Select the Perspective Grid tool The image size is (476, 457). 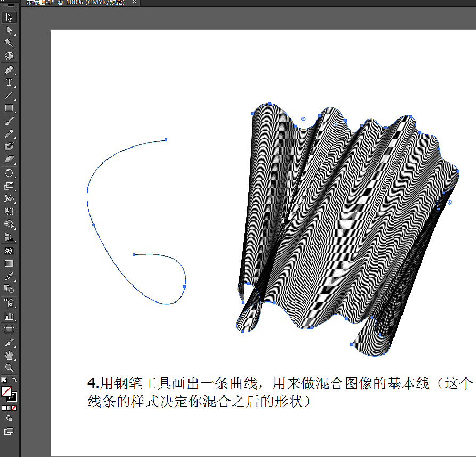9,238
